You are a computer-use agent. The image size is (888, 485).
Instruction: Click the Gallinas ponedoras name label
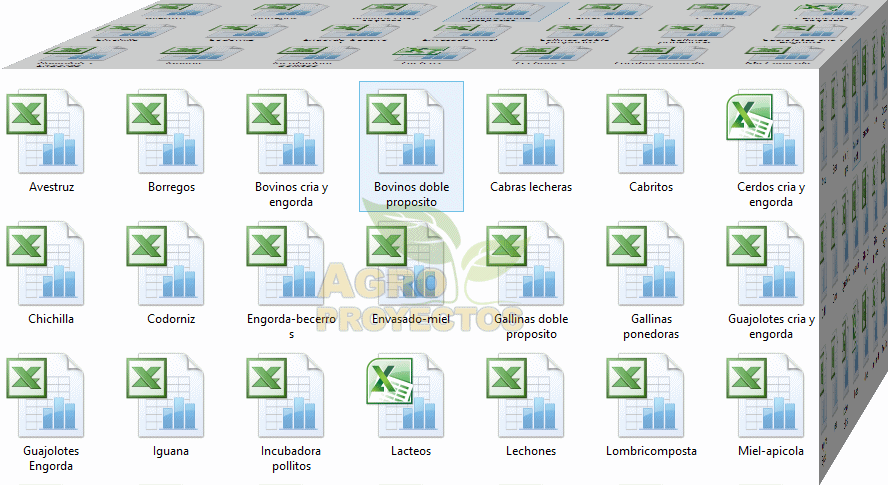(651, 326)
